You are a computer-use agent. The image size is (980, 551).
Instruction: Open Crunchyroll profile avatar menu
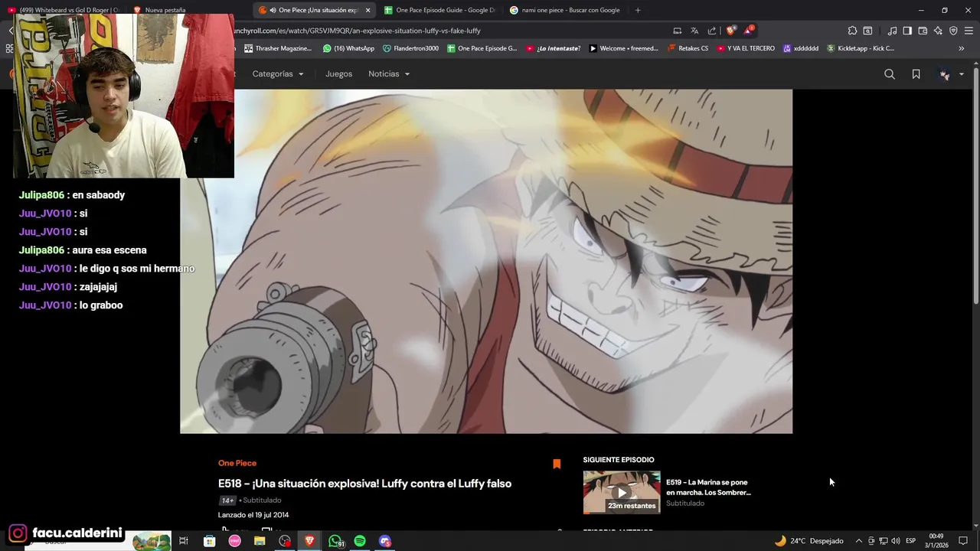949,74
